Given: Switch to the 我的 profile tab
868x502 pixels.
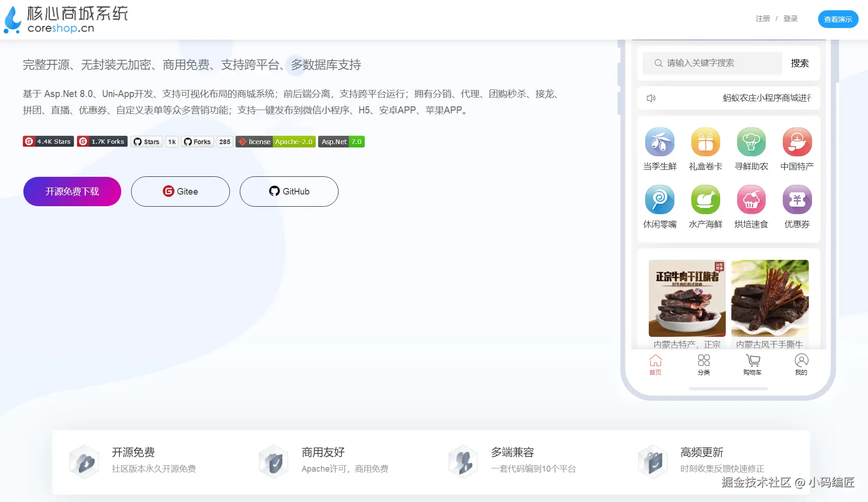Looking at the screenshot, I should (801, 365).
